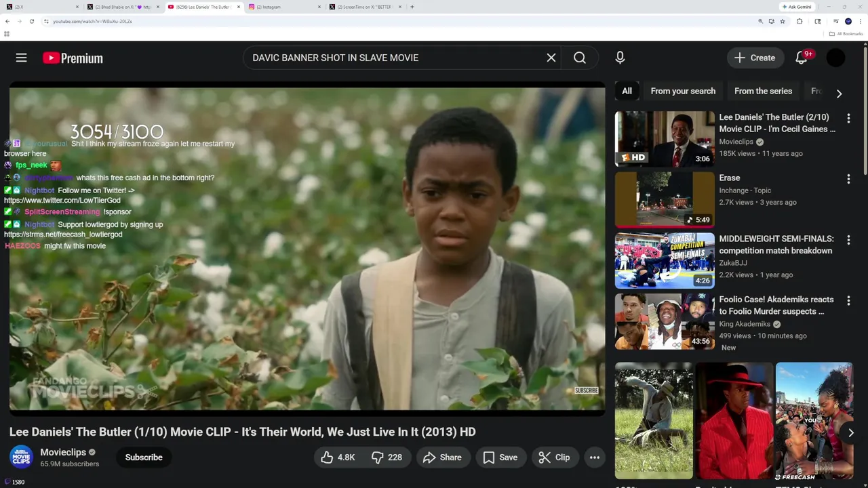Screen dimensions: 868x488
Task: Open the notifications bell
Action: click(802, 58)
